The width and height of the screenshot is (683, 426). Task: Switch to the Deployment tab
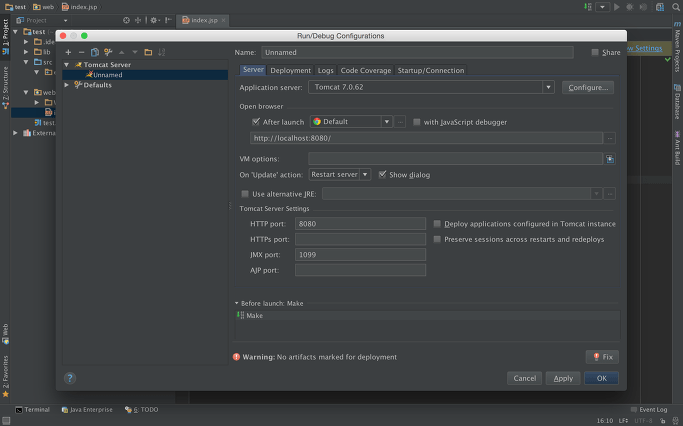291,71
